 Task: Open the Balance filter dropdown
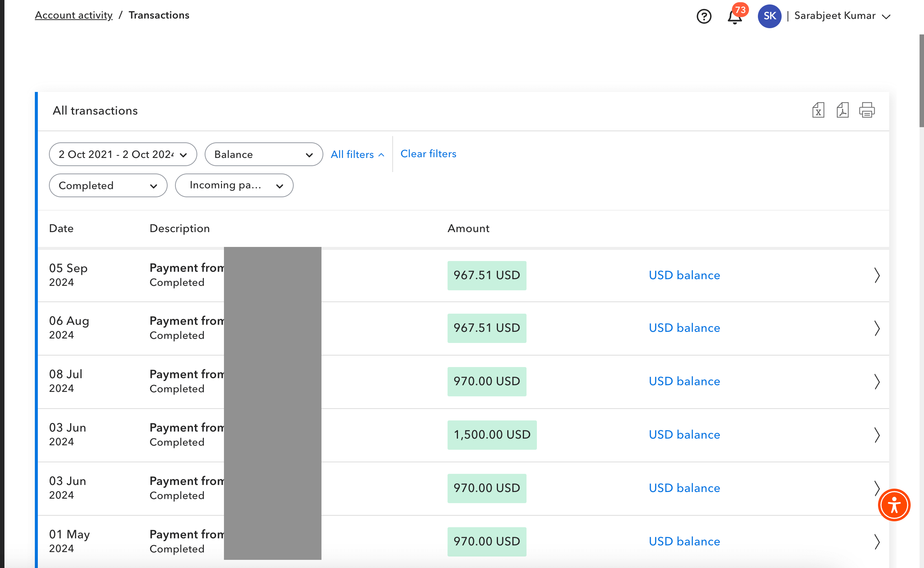coord(264,154)
